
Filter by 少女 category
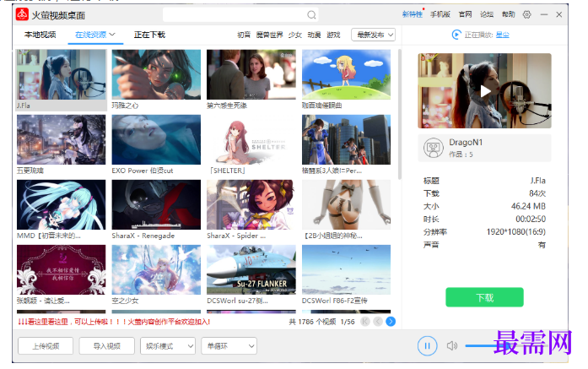pyautogui.click(x=294, y=35)
